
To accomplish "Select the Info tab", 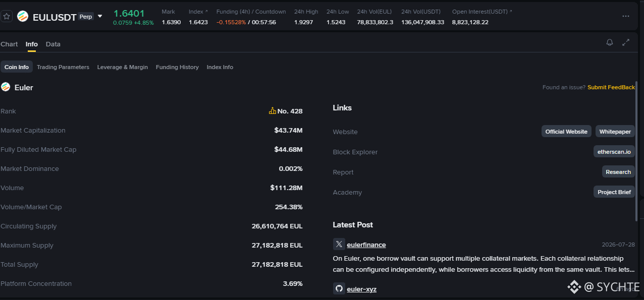I will [32, 44].
